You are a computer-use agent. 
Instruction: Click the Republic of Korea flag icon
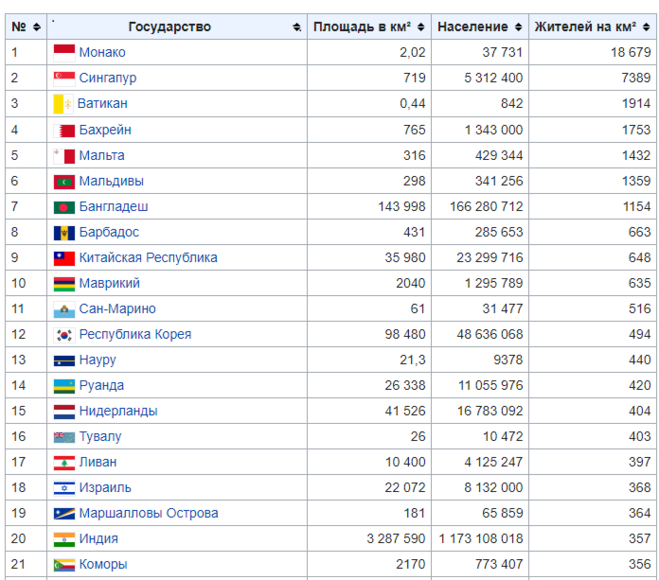pyautogui.click(x=64, y=335)
